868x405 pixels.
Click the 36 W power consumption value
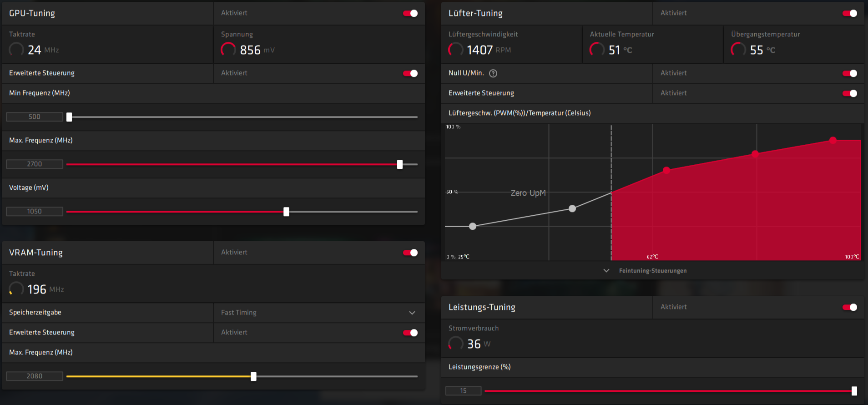[x=479, y=344]
